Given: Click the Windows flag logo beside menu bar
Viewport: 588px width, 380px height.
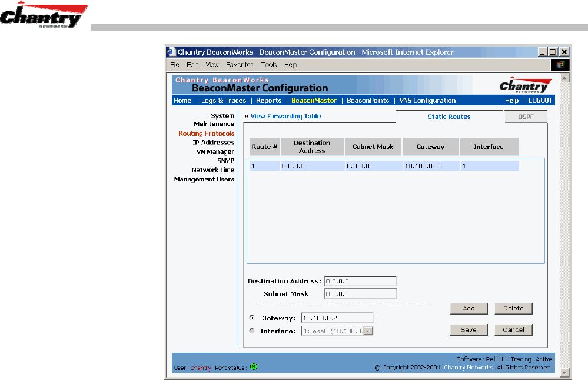Looking at the screenshot, I should tap(560, 65).
